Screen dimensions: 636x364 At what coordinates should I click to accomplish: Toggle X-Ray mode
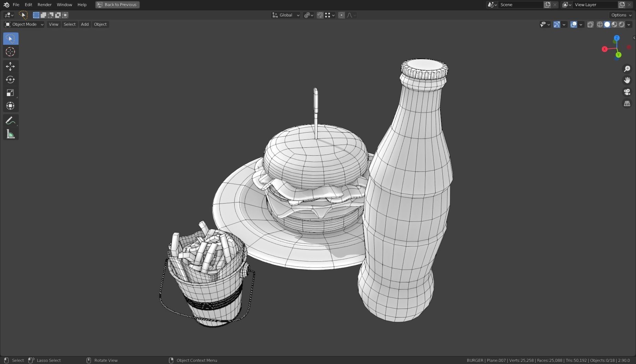(x=591, y=24)
